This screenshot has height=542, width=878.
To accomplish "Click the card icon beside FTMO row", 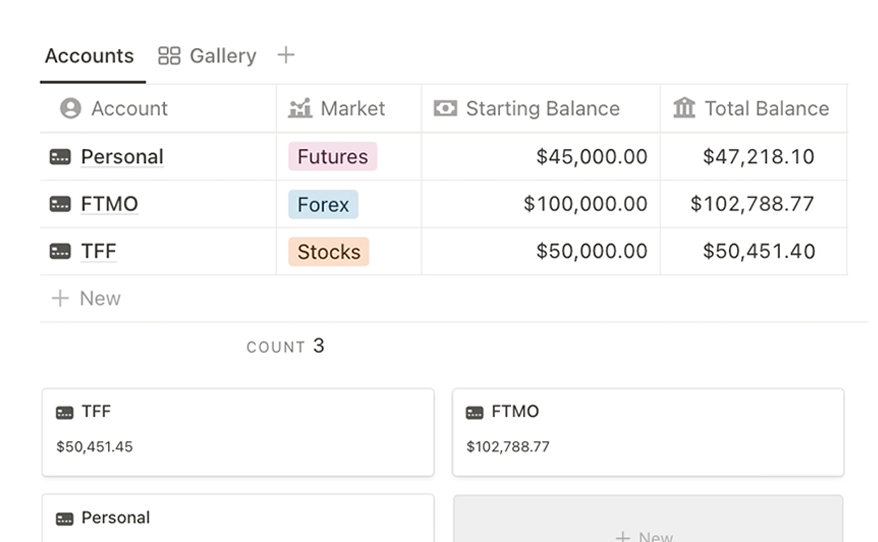I will click(60, 204).
